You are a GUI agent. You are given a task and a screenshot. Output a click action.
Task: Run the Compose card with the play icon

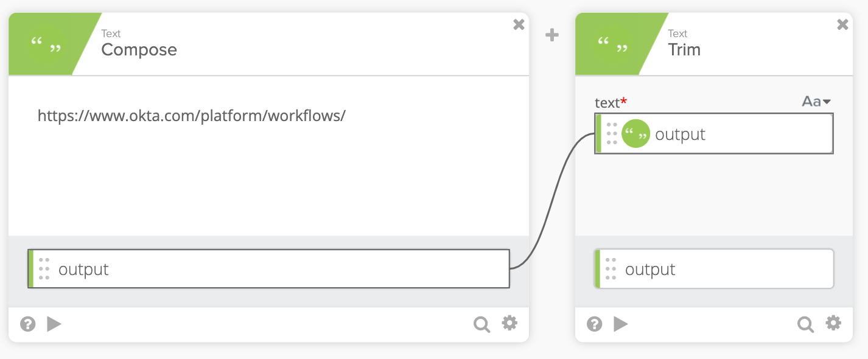point(54,324)
